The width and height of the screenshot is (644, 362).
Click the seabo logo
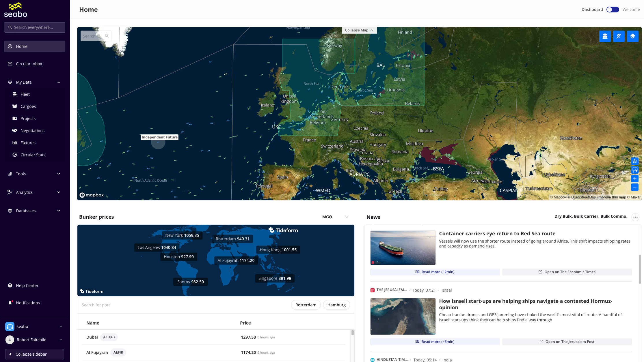pyautogui.click(x=16, y=10)
